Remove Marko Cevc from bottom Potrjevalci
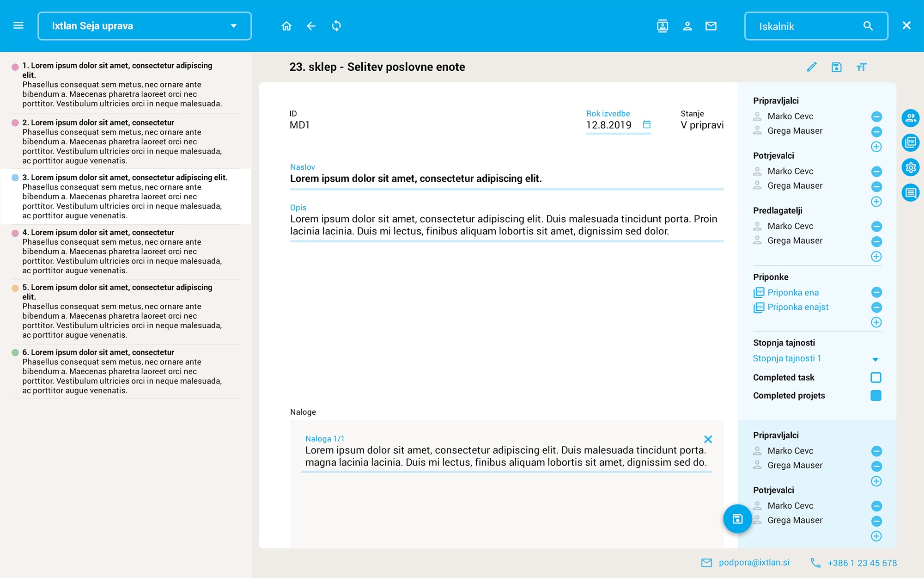This screenshot has height=578, width=924. [876, 506]
